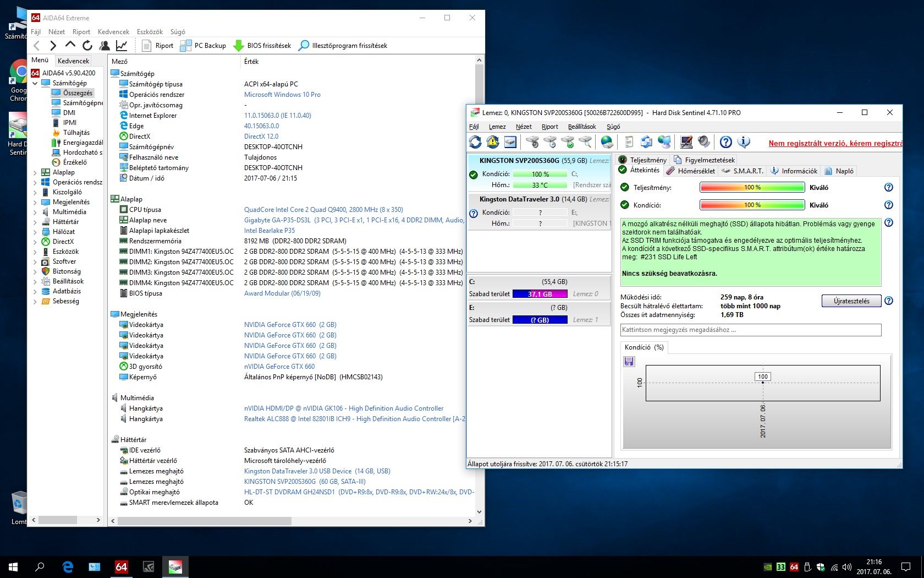Click the AIDA64 details pane vertical scrollbar

click(x=479, y=286)
